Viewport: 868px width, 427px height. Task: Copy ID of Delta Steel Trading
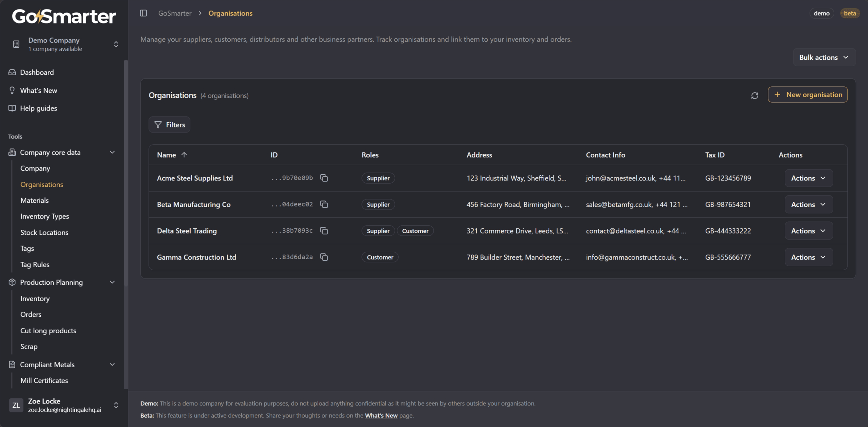pos(324,231)
